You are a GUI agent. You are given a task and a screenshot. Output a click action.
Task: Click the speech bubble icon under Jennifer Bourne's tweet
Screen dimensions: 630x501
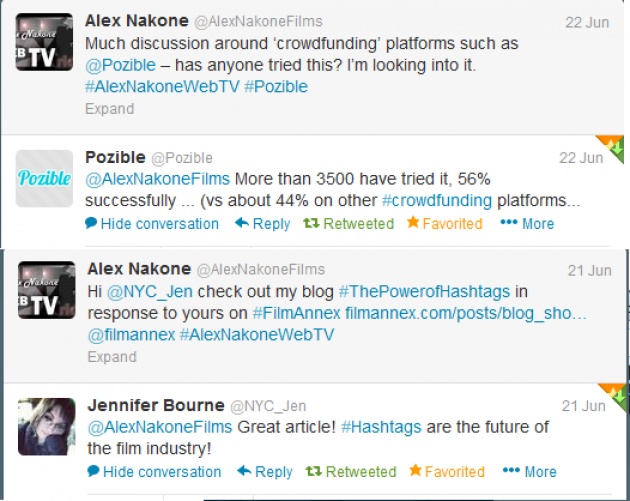(93, 470)
